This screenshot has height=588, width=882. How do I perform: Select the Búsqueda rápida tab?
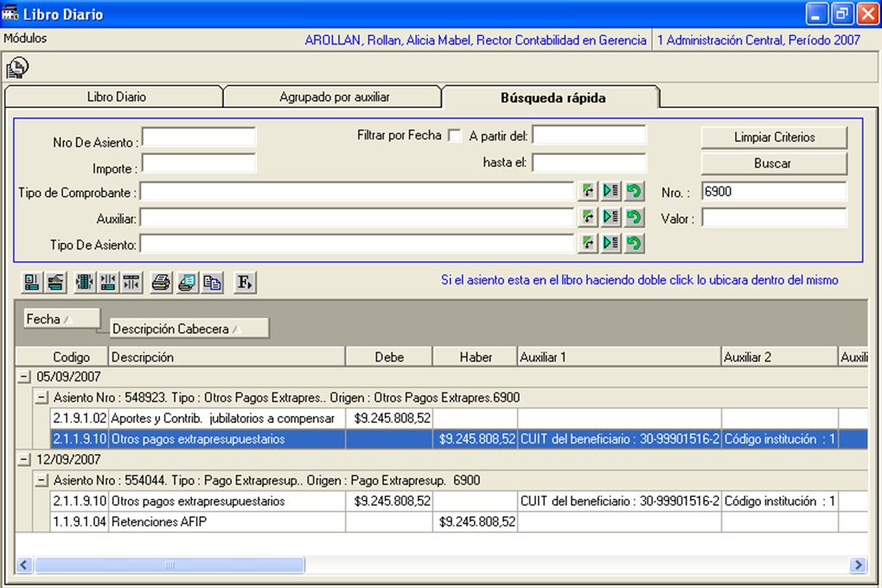tap(553, 98)
